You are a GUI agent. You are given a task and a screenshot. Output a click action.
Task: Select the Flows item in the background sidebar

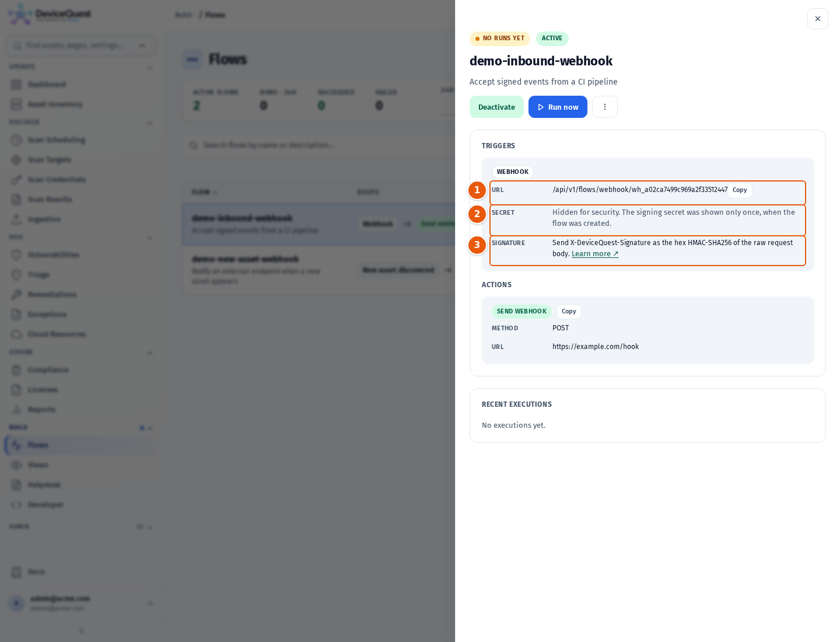(80, 445)
